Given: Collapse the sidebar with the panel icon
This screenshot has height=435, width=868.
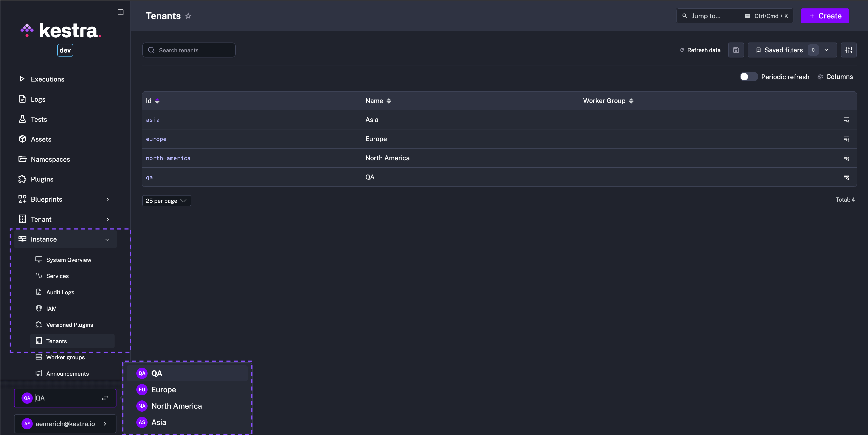Looking at the screenshot, I should click(120, 12).
